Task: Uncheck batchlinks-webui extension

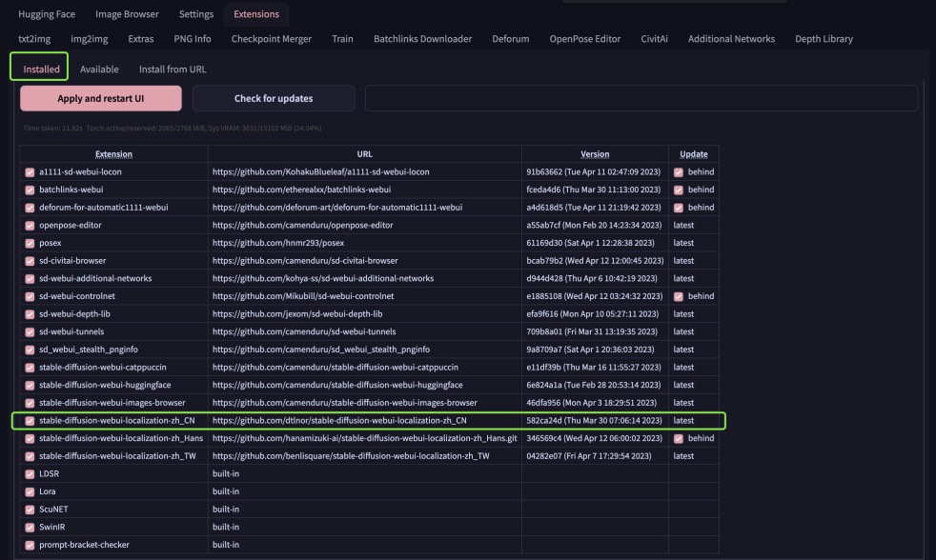Action: (30, 190)
